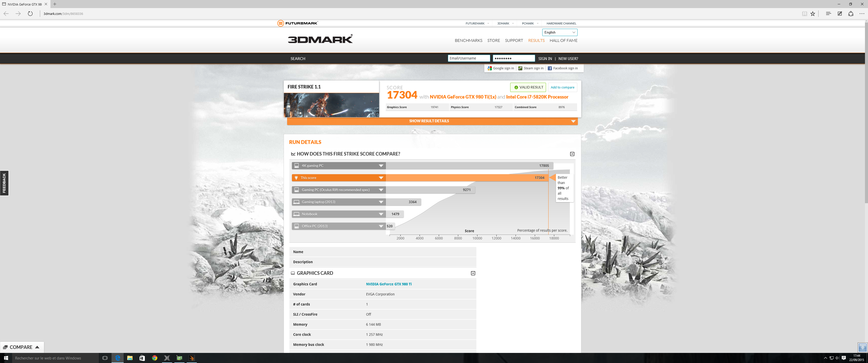Click the Add to compare button
Screen dimensions: 868x363
[562, 87]
